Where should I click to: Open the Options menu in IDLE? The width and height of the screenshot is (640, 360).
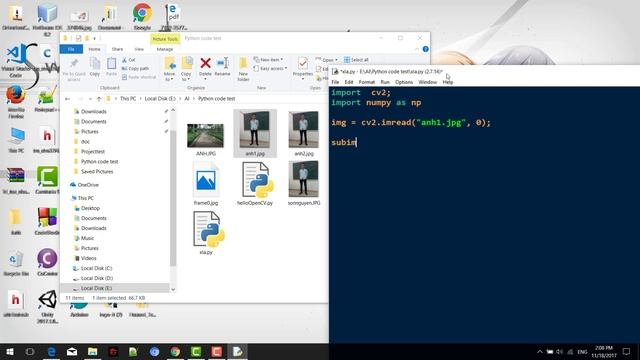click(404, 82)
